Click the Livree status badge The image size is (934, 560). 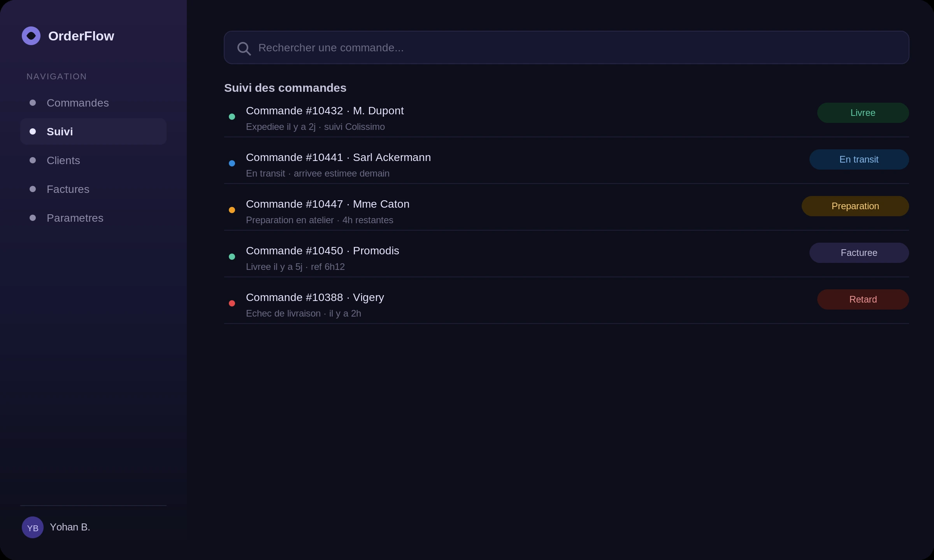863,113
